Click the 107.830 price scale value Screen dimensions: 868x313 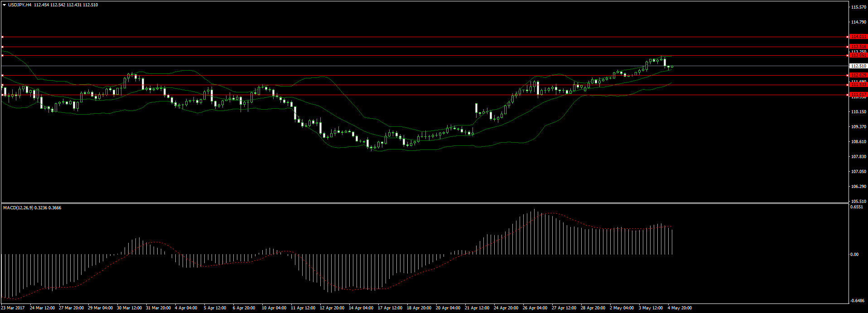click(x=859, y=157)
